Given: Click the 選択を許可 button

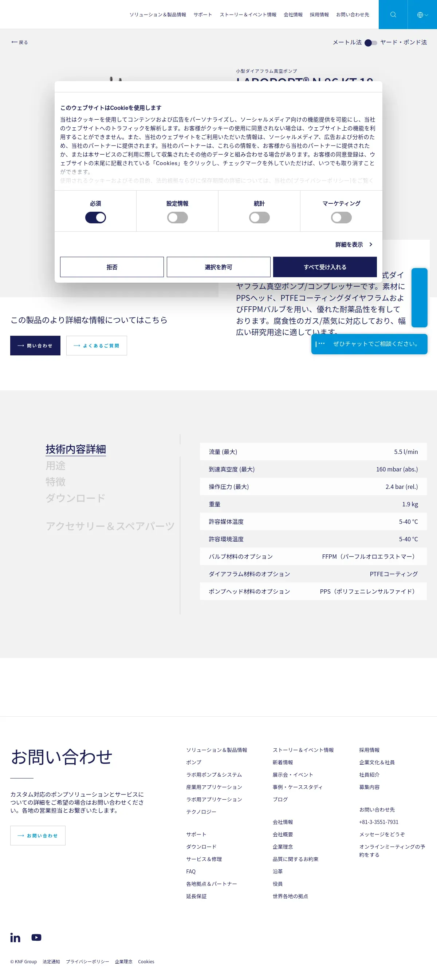Looking at the screenshot, I should (x=218, y=267).
